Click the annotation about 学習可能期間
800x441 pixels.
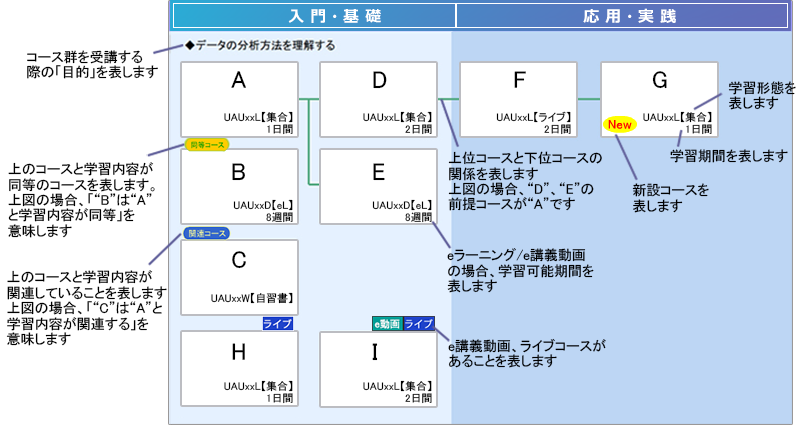[x=520, y=271]
